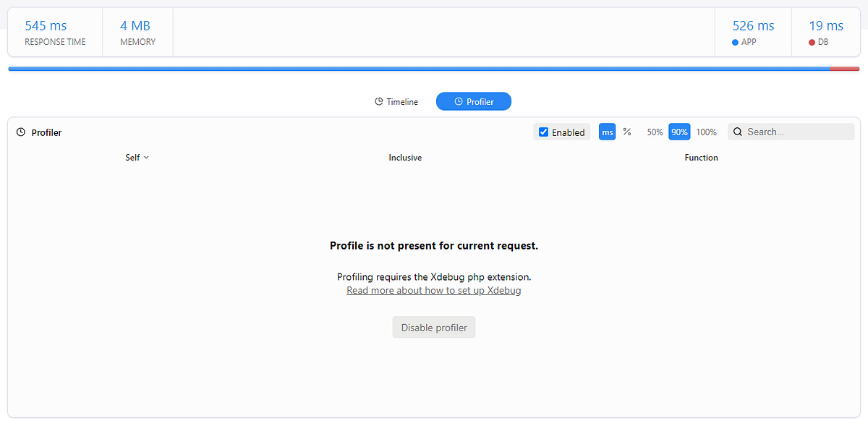868x421 pixels.
Task: Switch to the Profiler tab
Action: click(474, 101)
